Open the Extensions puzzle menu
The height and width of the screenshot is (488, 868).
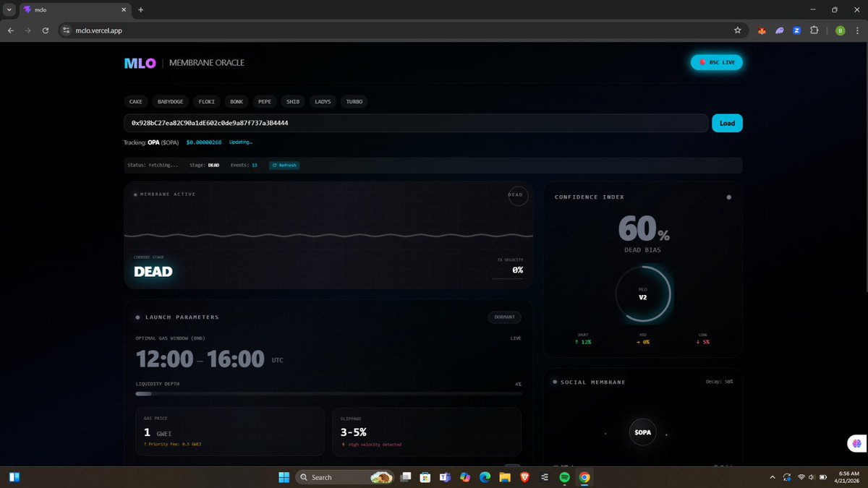(814, 30)
